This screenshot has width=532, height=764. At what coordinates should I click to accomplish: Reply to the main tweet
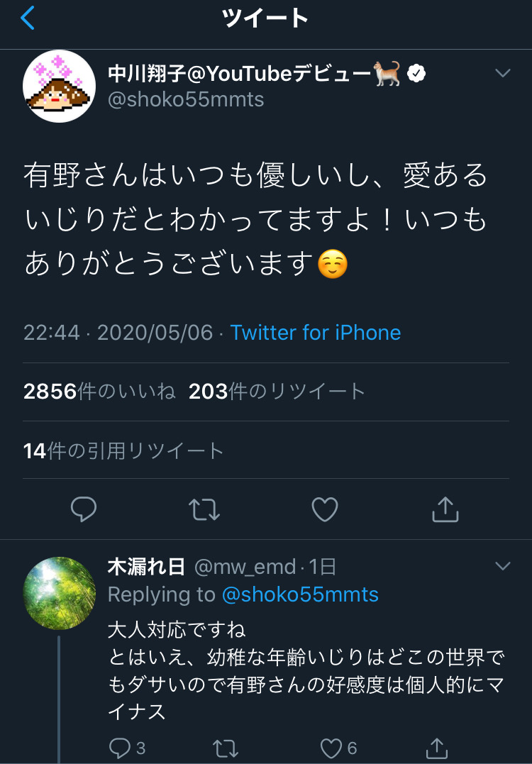[84, 509]
